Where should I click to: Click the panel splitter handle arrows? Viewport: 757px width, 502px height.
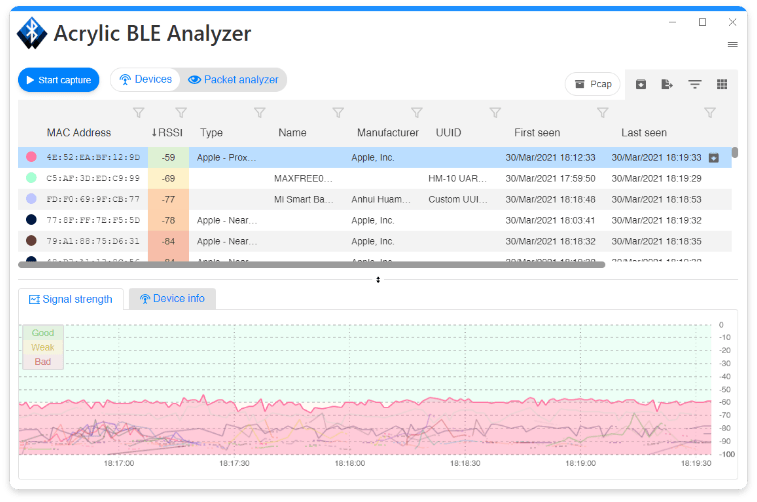click(378, 279)
